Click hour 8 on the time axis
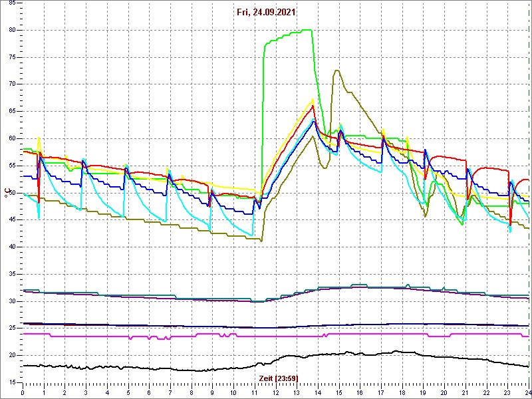Image resolution: width=532 pixels, height=399 pixels. point(192,392)
